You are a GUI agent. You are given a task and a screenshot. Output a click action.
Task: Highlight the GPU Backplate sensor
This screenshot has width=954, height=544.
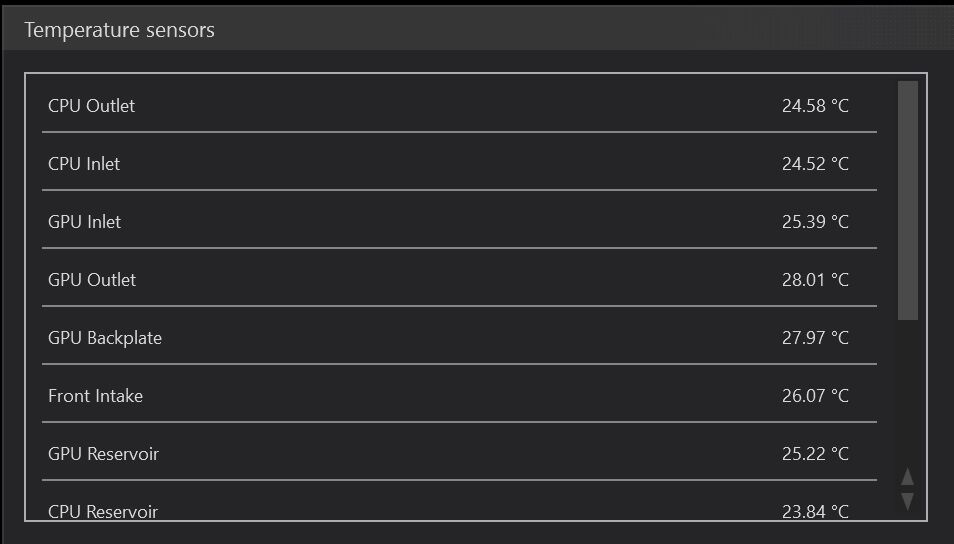point(105,338)
